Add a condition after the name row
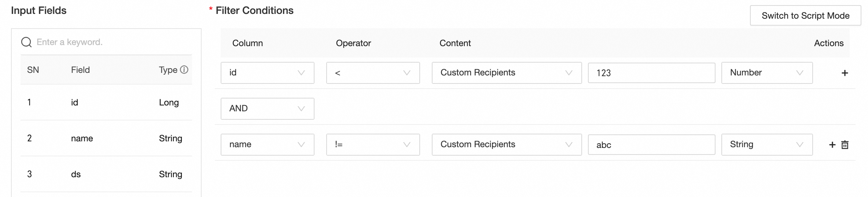The height and width of the screenshot is (197, 868). click(x=832, y=145)
